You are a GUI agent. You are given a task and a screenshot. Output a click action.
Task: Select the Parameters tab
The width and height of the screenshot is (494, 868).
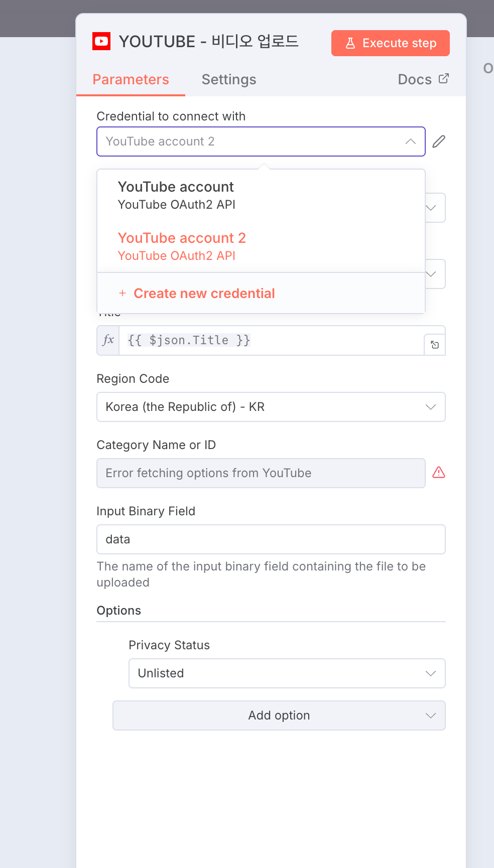tap(131, 79)
